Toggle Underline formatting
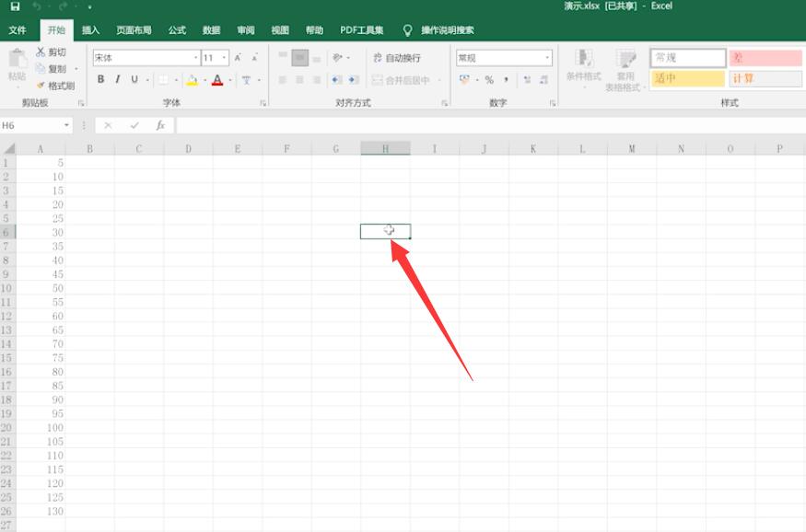Screen dimensions: 806x532 pyautogui.click(x=134, y=79)
